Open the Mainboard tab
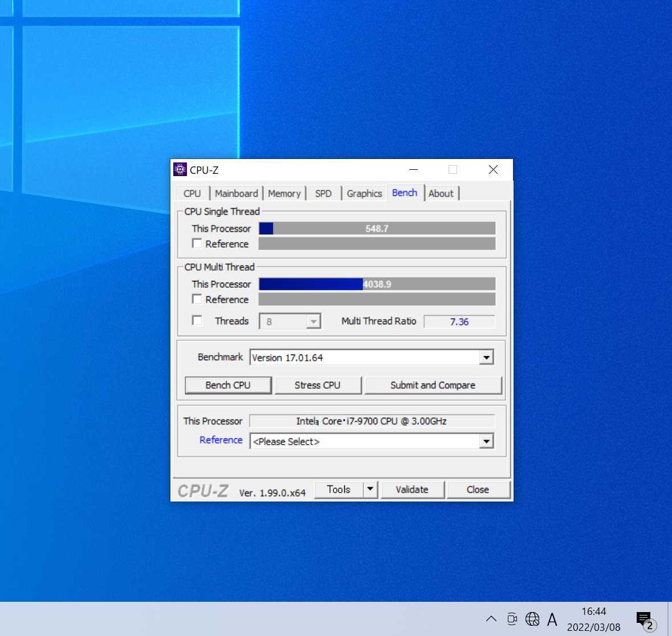Screen dimensions: 672x636 click(x=236, y=193)
